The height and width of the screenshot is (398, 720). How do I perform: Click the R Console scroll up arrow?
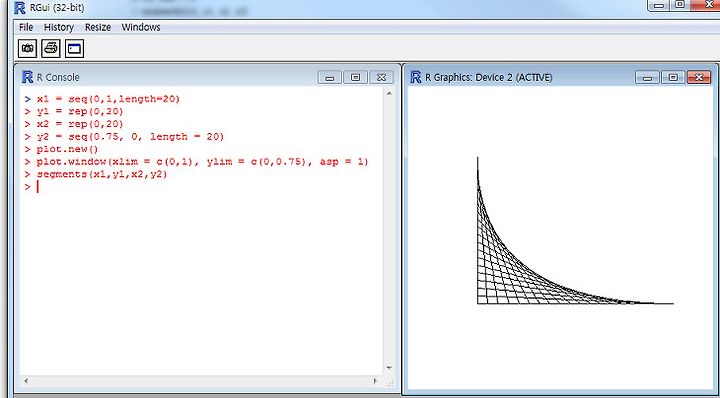click(389, 94)
